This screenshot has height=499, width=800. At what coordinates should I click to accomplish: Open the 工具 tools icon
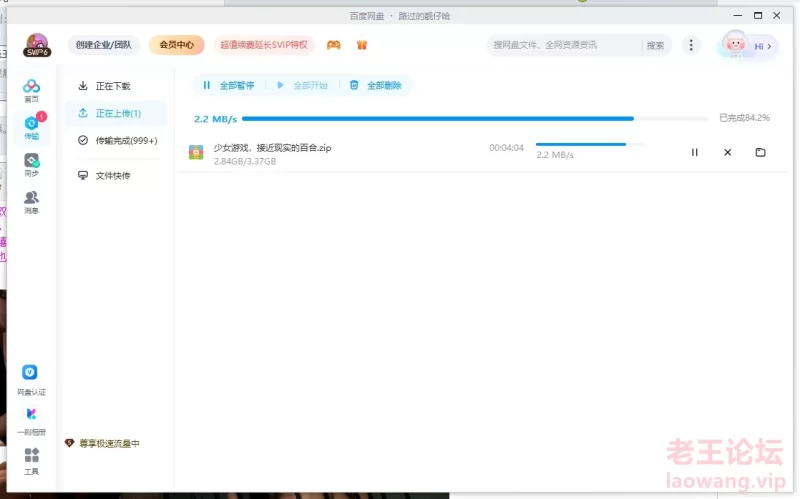[31, 461]
